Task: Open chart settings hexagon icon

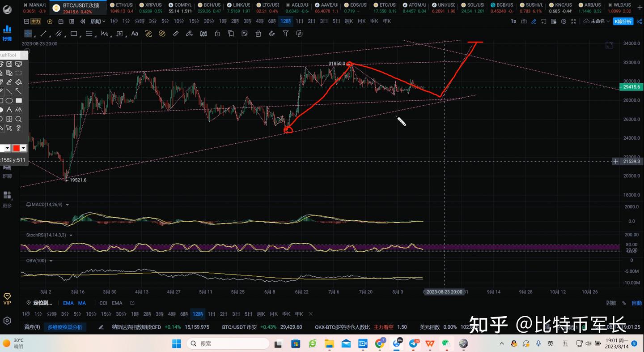Action: (x=564, y=21)
